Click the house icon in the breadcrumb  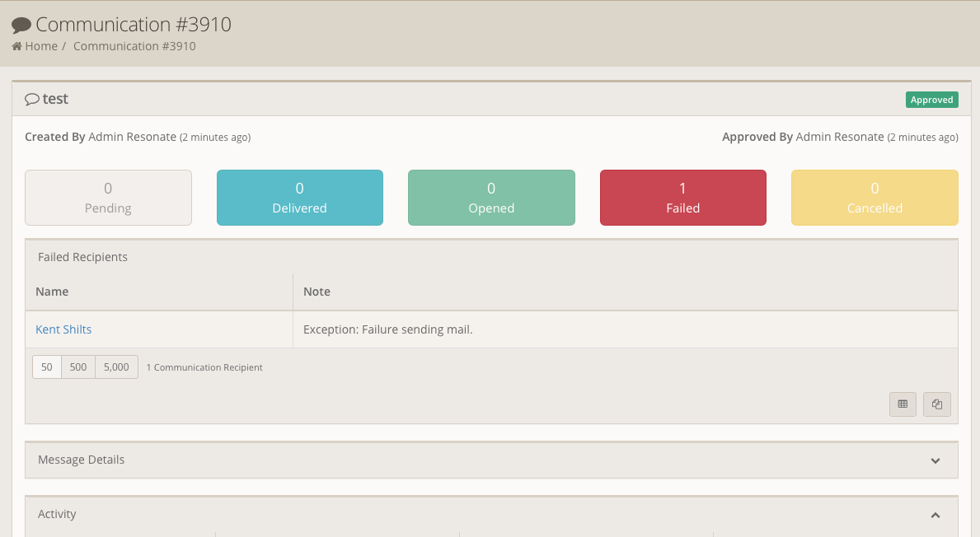click(x=16, y=46)
